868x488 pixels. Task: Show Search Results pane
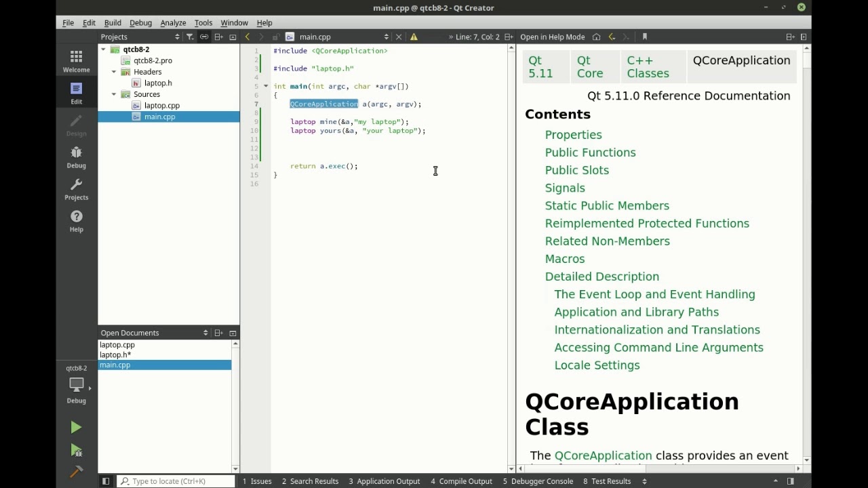click(310, 481)
